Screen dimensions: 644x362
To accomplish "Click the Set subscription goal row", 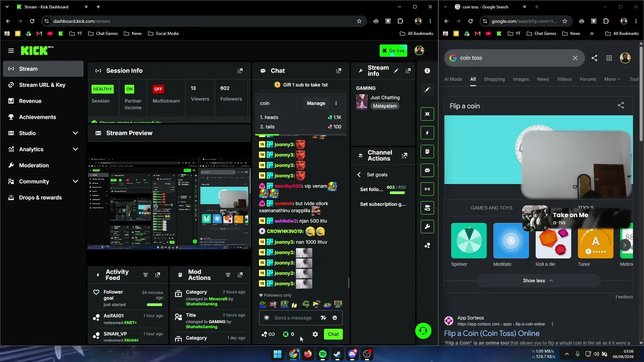I will click(x=383, y=204).
